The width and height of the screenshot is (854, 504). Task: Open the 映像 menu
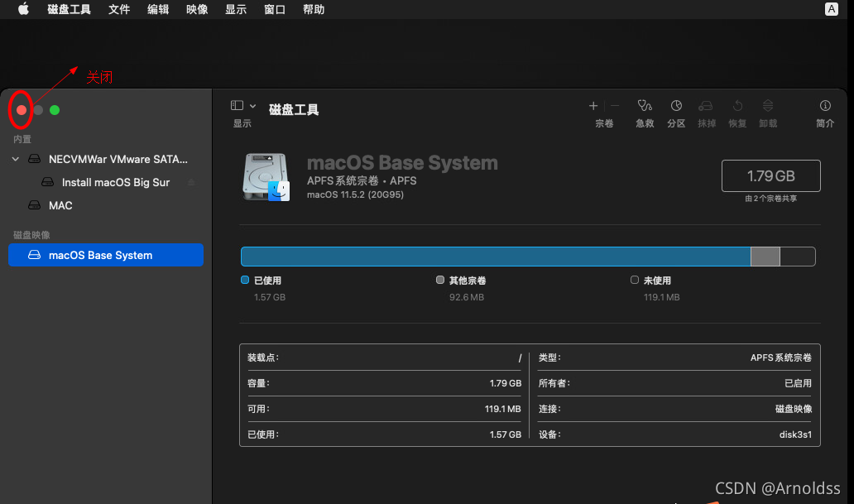197,9
